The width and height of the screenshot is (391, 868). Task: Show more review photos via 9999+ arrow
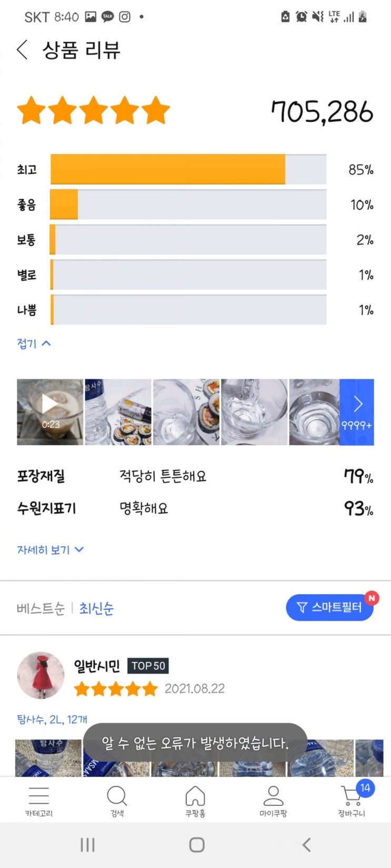tap(357, 412)
